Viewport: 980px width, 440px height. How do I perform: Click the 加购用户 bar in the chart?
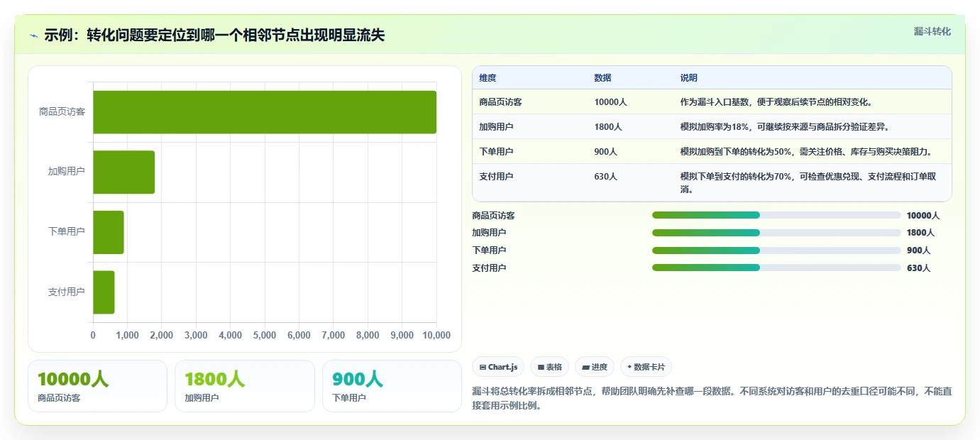point(123,172)
